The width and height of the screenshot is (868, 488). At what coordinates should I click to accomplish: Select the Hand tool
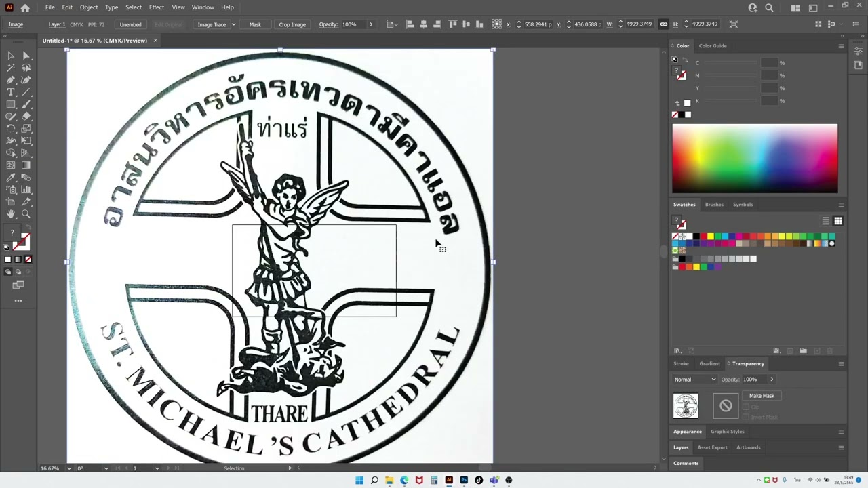coord(11,214)
